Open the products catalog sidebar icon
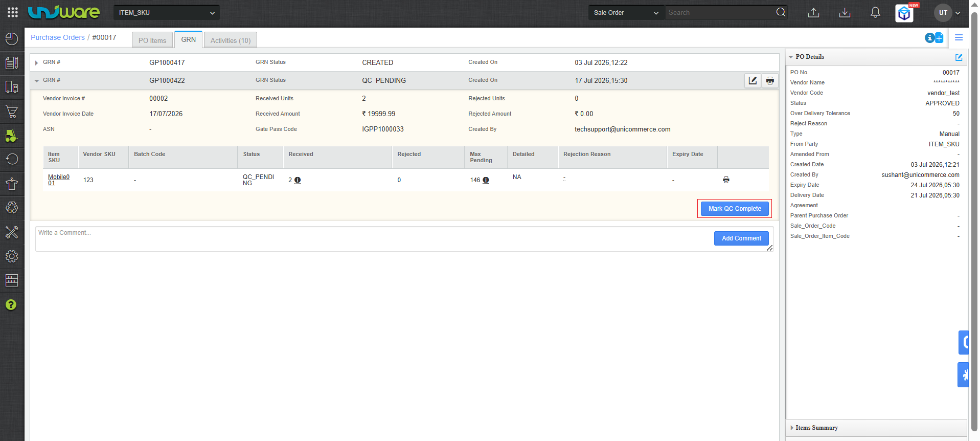The height and width of the screenshot is (441, 980). tap(12, 87)
